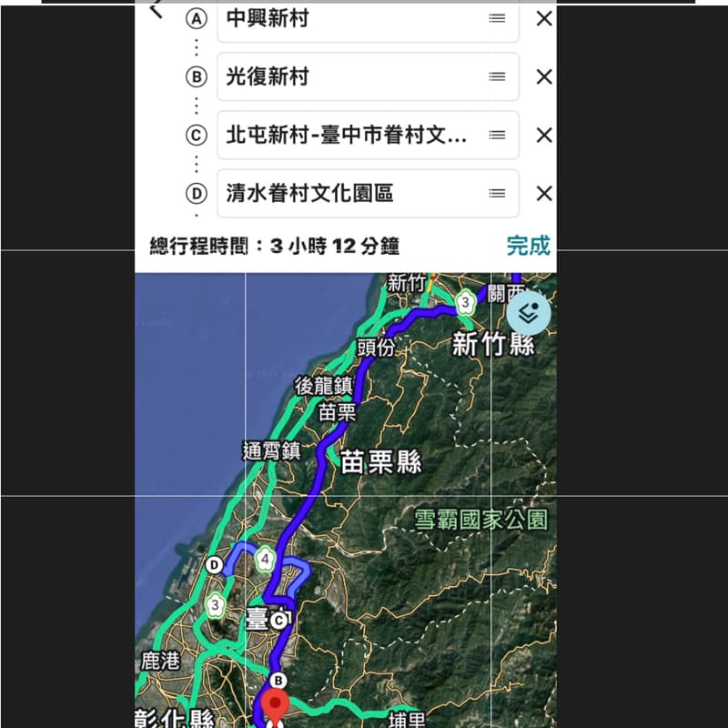This screenshot has height=728, width=728.
Task: Tap the circled A stop label
Action: (197, 19)
